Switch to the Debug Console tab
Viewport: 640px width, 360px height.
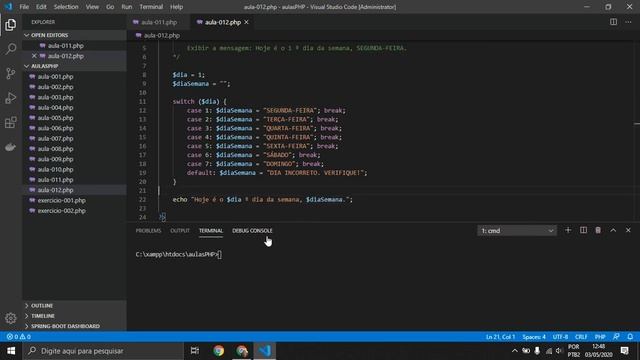coord(252,231)
